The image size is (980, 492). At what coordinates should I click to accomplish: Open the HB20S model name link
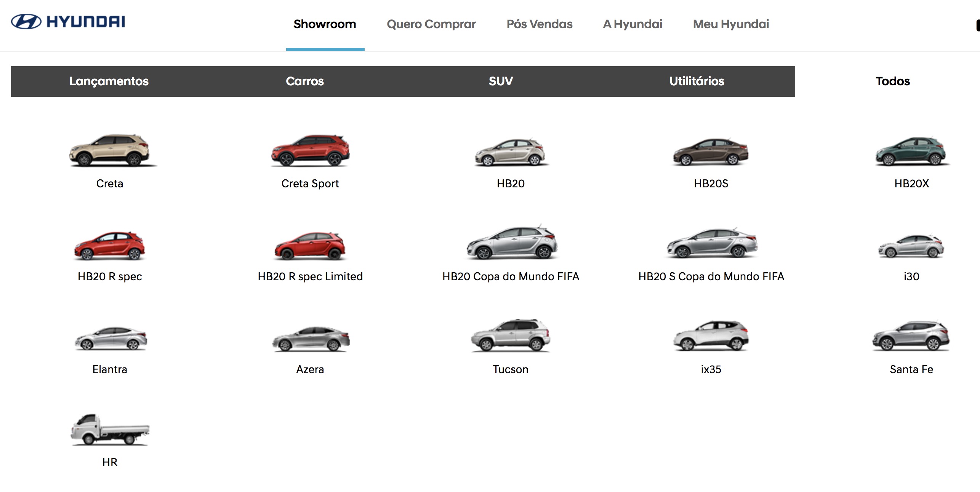[x=711, y=184]
